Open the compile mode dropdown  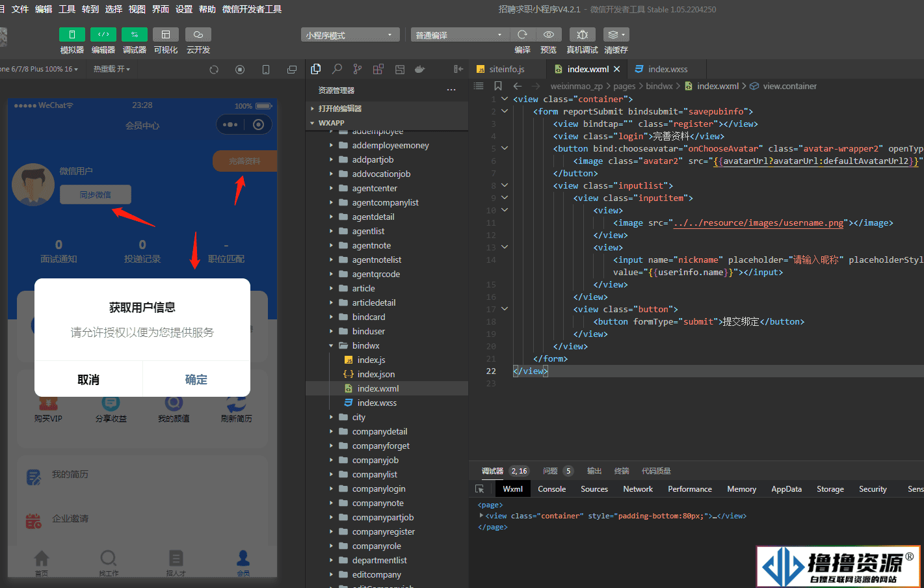[460, 35]
